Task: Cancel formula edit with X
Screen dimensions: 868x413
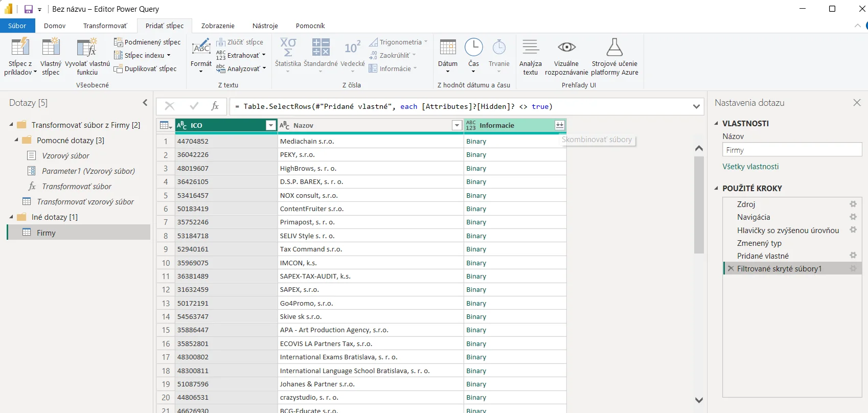Action: pyautogui.click(x=170, y=106)
